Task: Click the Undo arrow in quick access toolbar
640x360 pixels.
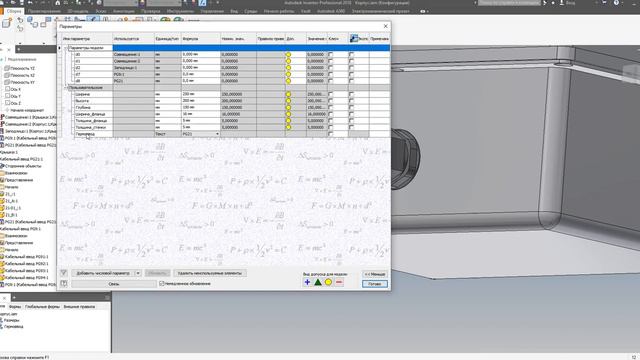Action: [30, 3]
